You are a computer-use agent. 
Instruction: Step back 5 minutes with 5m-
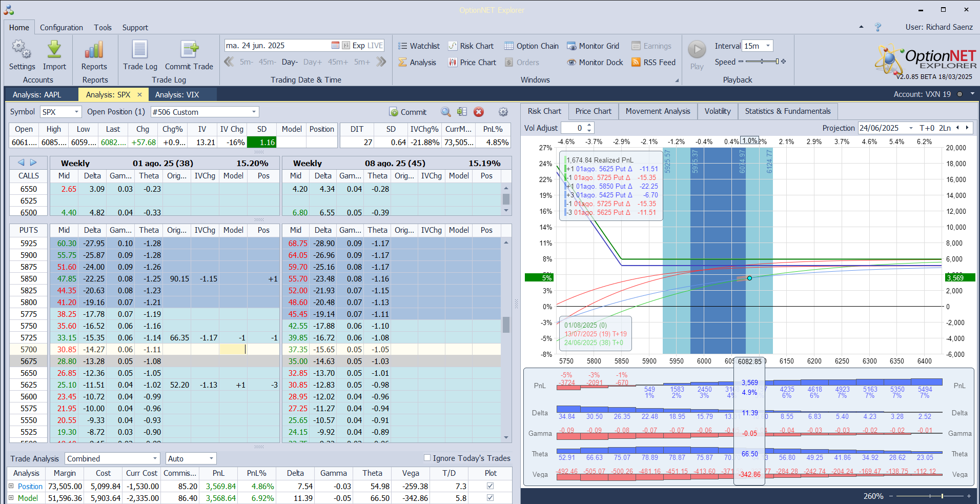coord(247,62)
